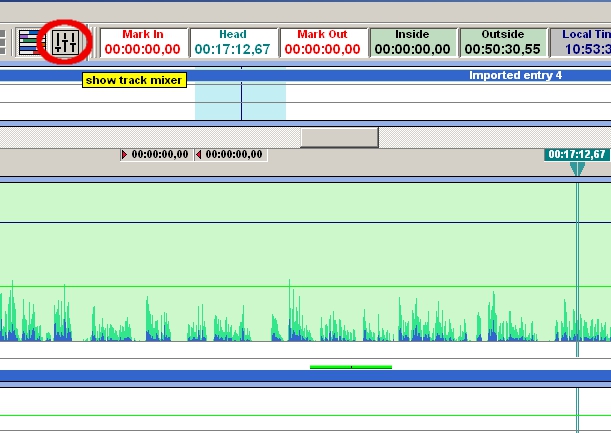Click the 00:17:12,67 playhead marker flag
611x433 pixels.
point(577,155)
